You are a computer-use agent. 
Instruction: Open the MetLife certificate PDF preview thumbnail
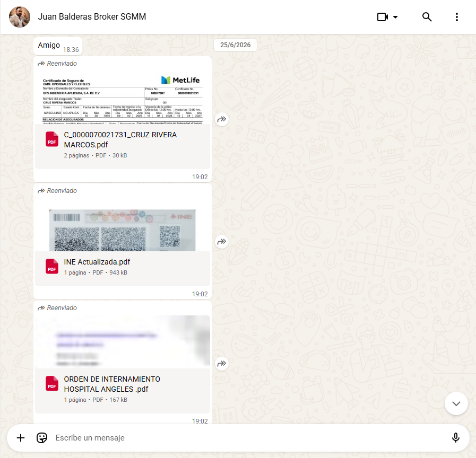pos(123,98)
